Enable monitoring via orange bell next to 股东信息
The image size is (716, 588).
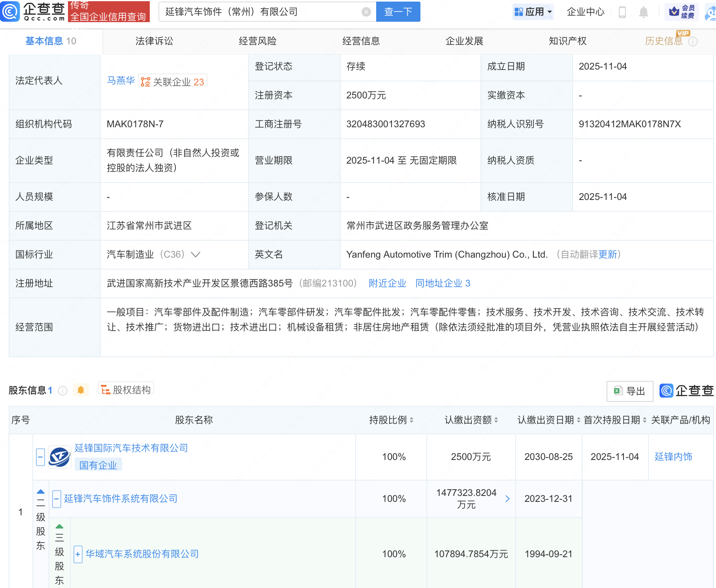(81, 390)
